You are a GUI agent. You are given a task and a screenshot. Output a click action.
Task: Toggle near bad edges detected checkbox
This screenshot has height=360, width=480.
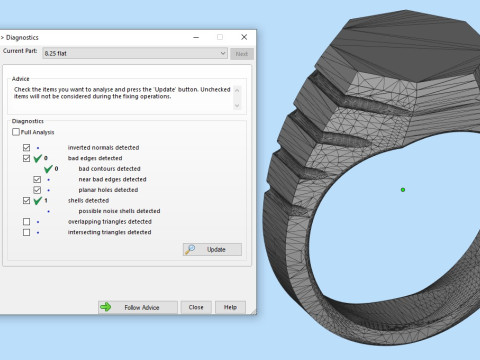[x=37, y=179]
